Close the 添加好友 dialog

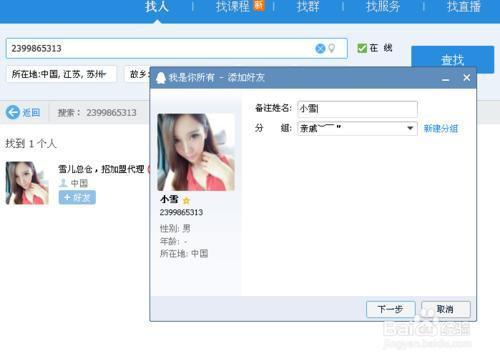(x=467, y=78)
